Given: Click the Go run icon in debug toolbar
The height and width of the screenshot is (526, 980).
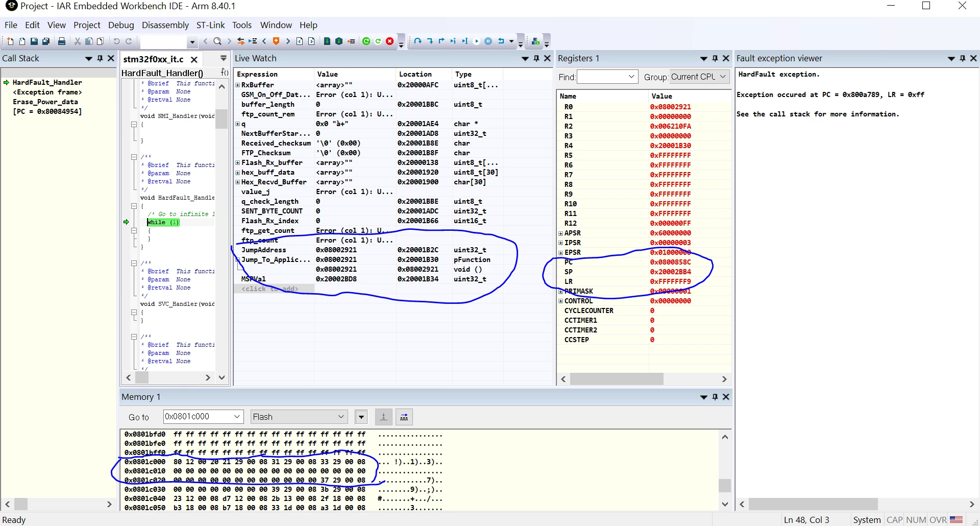Looking at the screenshot, I should 476,41.
